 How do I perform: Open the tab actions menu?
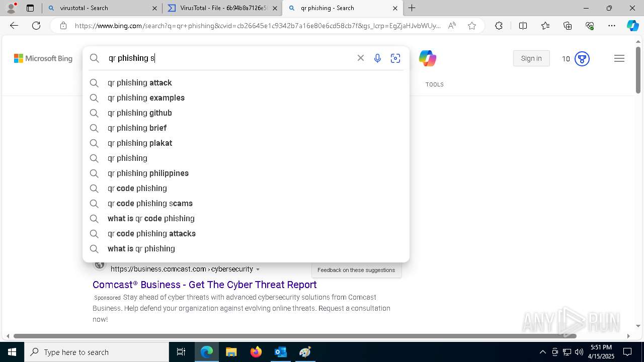pos(30,8)
